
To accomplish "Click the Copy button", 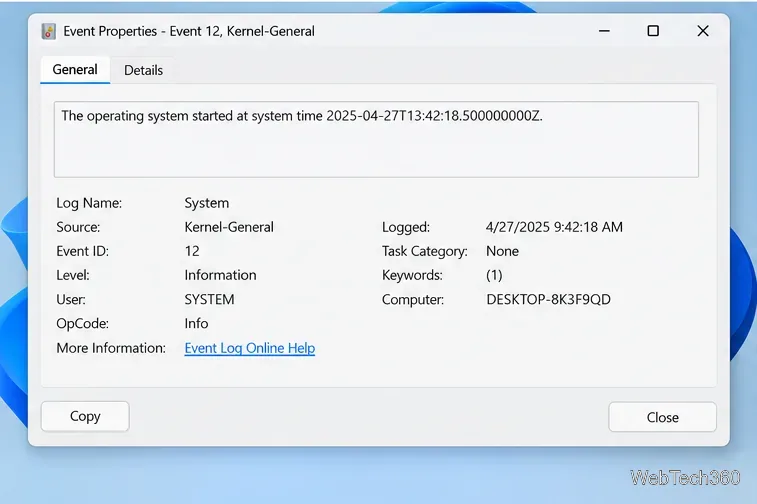I will click(x=85, y=416).
